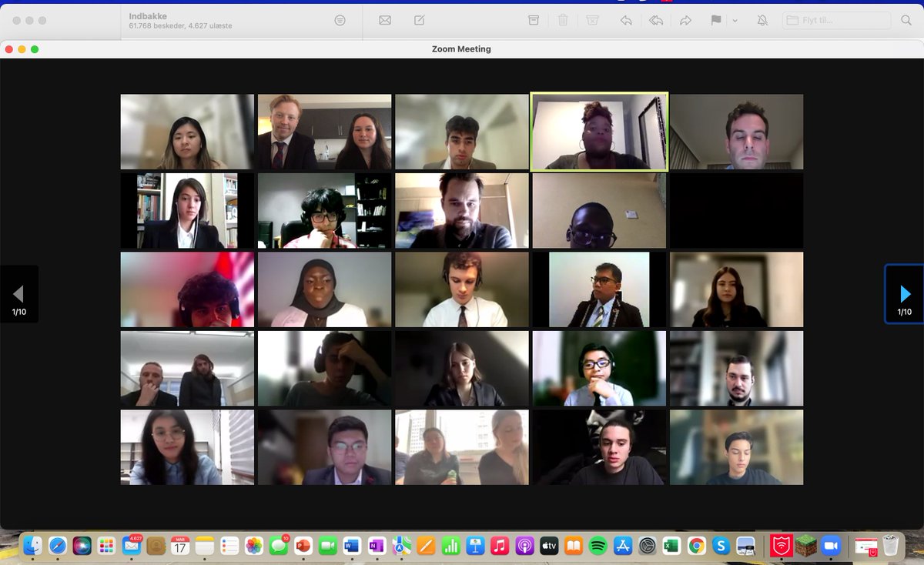Select the tile with the red blurred background

click(x=187, y=289)
